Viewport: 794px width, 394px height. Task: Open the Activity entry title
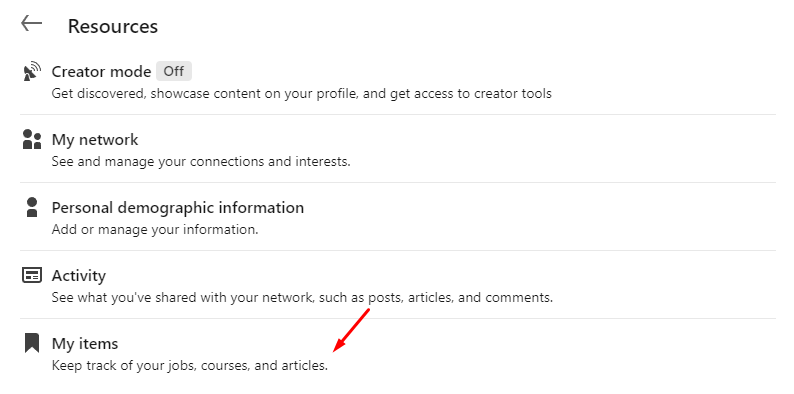78,276
